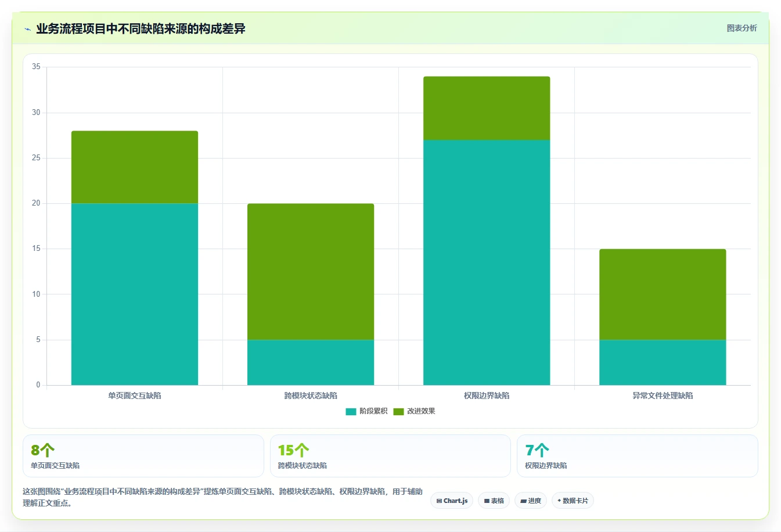Screen dimensions: 781x532
Task: Click the teal segment of 权限边界缺陷 bar
Action: pos(487,263)
